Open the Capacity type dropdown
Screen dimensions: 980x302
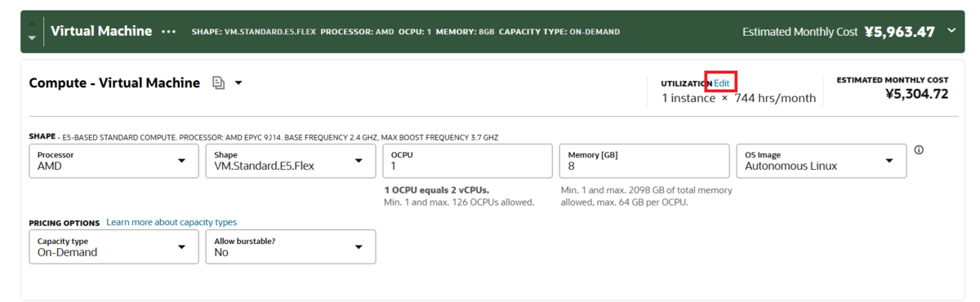114,246
